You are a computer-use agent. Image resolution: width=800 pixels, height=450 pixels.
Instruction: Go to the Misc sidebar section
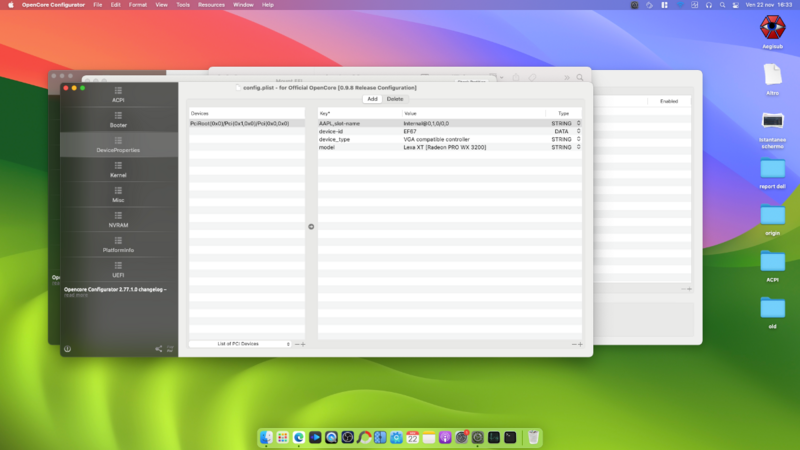118,195
